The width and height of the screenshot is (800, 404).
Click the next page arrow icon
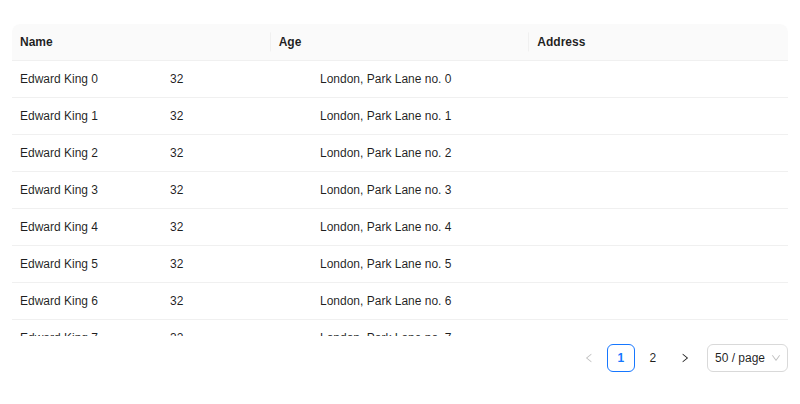click(x=685, y=358)
